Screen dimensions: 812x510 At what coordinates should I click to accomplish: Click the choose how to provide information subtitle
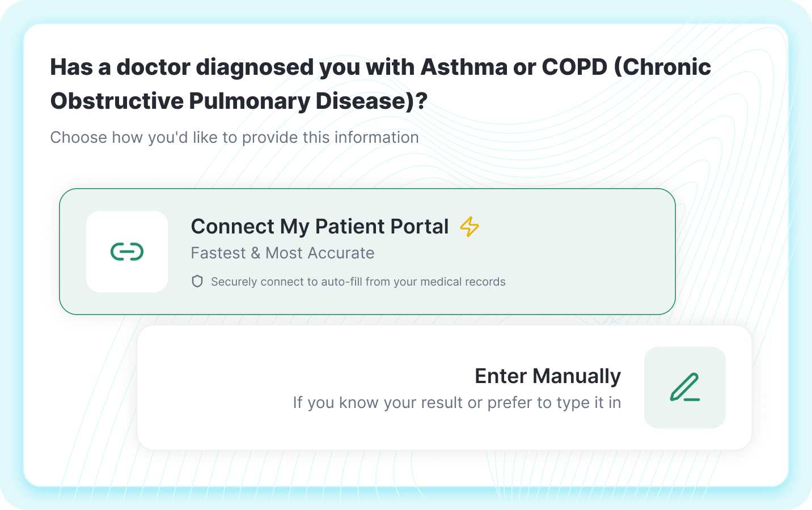click(x=235, y=137)
